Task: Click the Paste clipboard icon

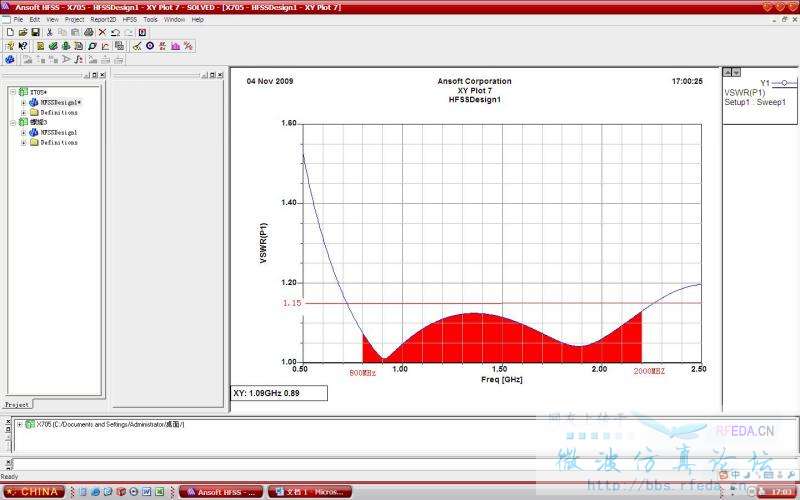Action: 75,32
